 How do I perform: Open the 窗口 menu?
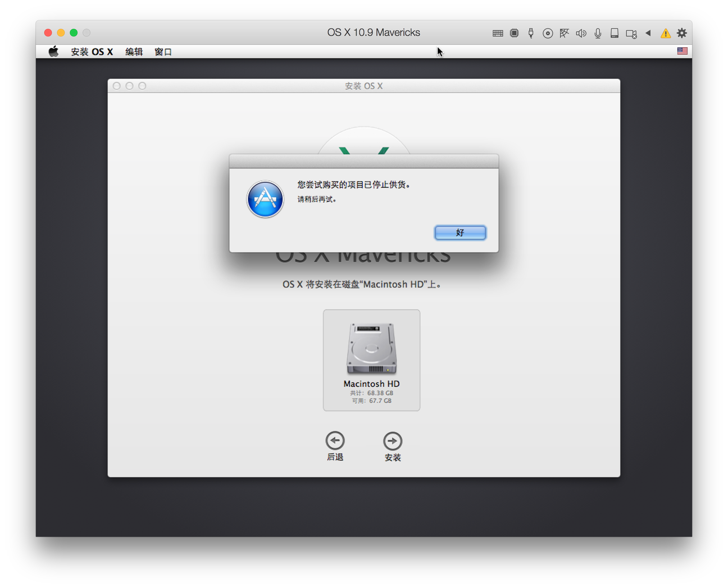point(163,52)
